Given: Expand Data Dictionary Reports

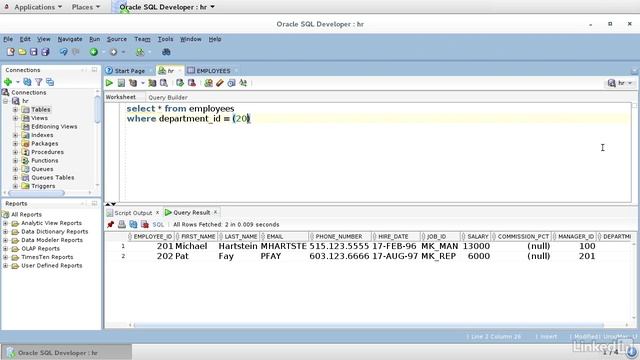Looking at the screenshot, I should point(5,231).
